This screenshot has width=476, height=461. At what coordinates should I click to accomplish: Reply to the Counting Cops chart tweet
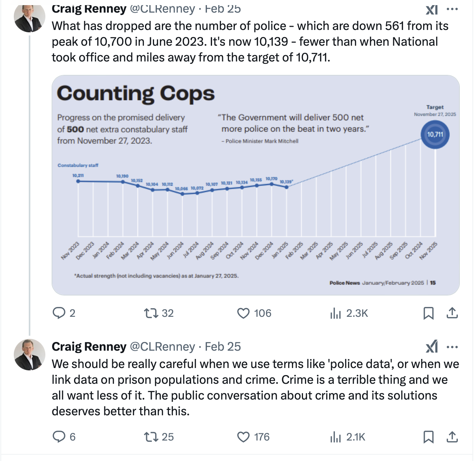(x=59, y=313)
